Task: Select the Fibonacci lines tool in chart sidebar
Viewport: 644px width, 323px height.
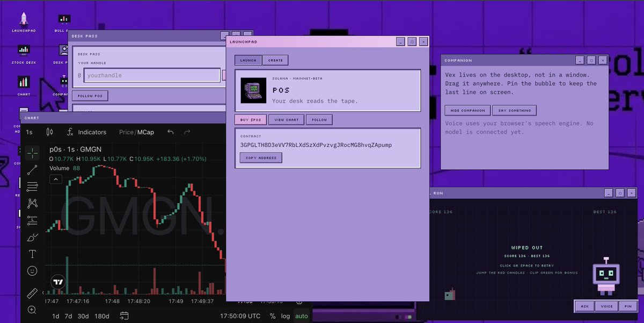Action: coord(32,186)
